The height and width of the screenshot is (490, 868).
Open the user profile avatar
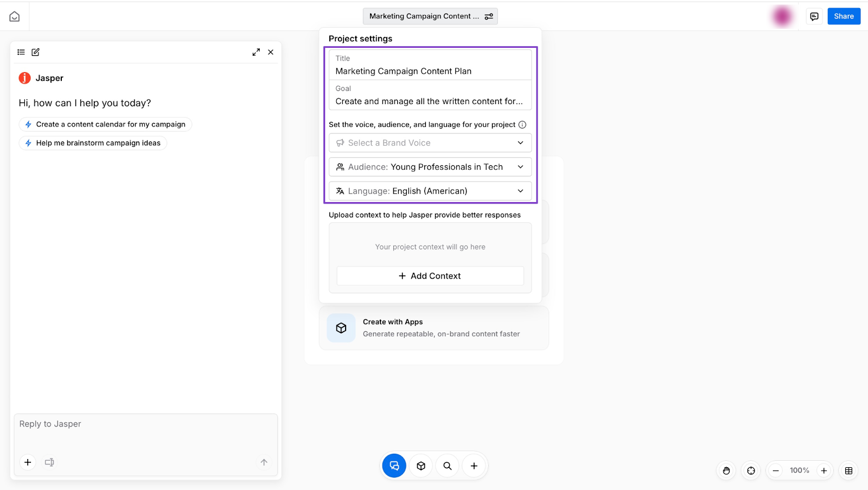[x=782, y=16]
